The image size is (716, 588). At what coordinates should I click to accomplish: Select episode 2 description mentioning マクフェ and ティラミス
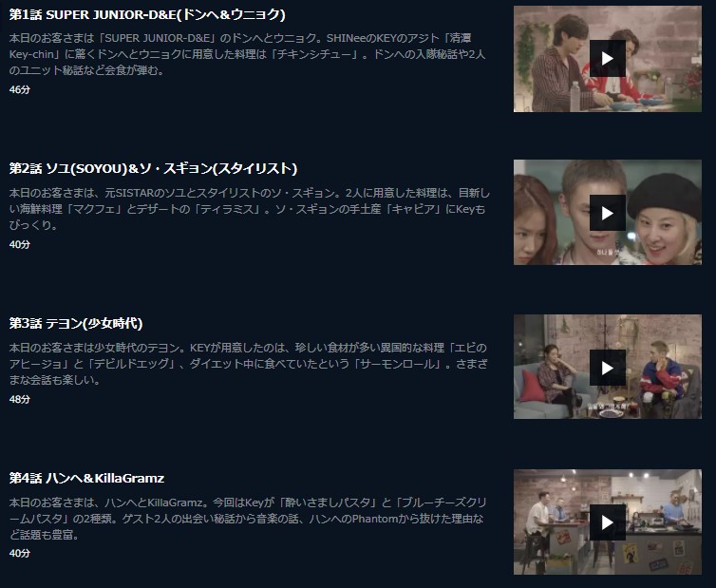point(250,209)
